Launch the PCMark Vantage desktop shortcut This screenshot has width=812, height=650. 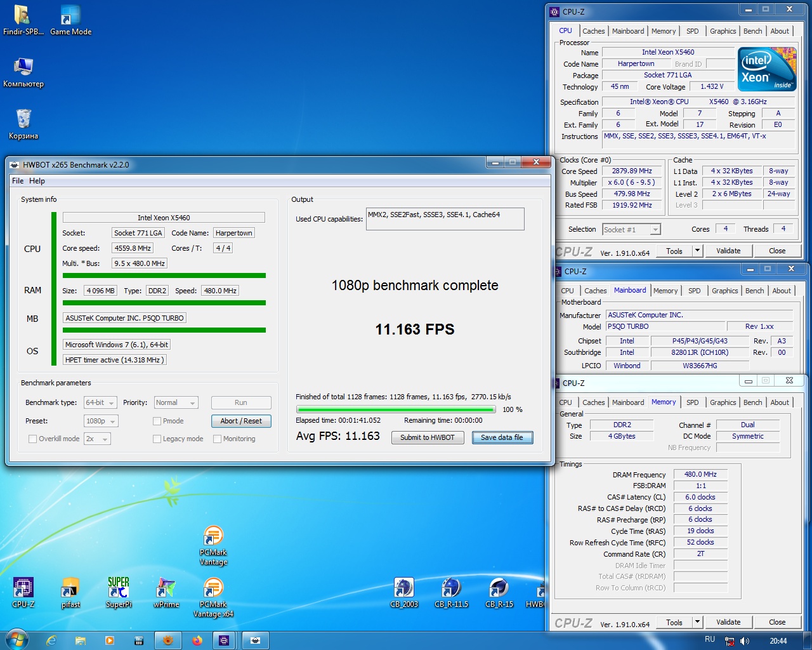[213, 545]
